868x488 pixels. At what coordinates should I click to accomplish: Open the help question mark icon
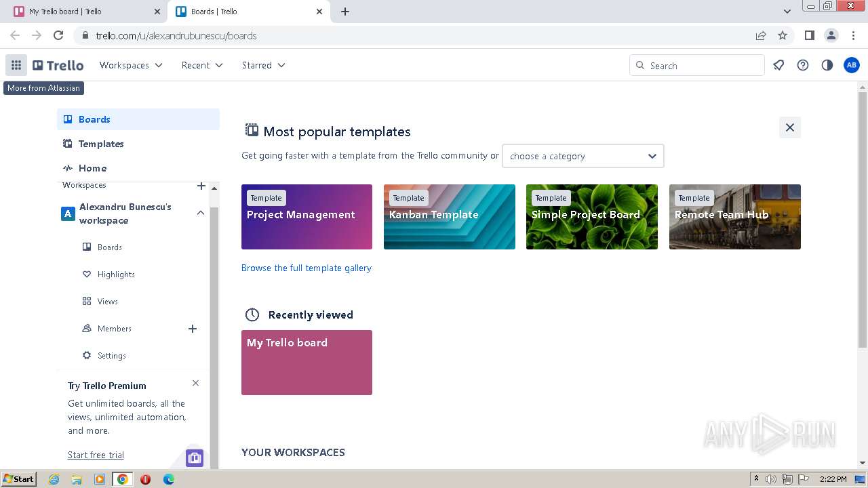click(803, 65)
